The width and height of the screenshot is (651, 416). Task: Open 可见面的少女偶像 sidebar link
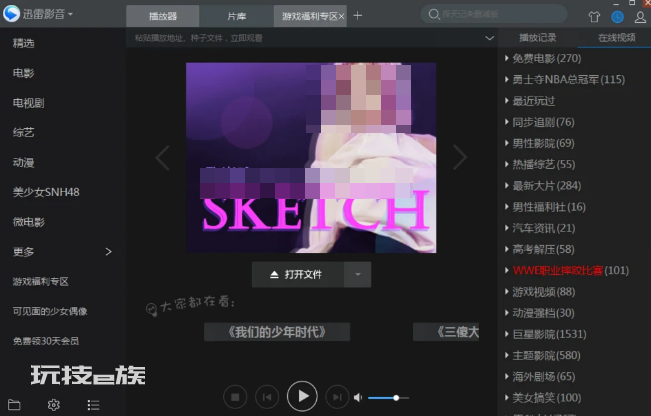[x=50, y=311]
